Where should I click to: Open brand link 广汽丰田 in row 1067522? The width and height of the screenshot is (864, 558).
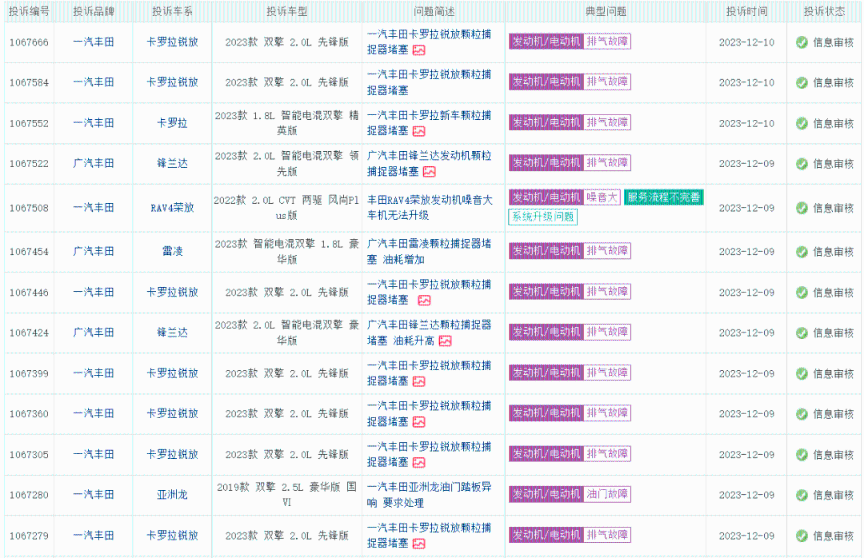coord(94,163)
